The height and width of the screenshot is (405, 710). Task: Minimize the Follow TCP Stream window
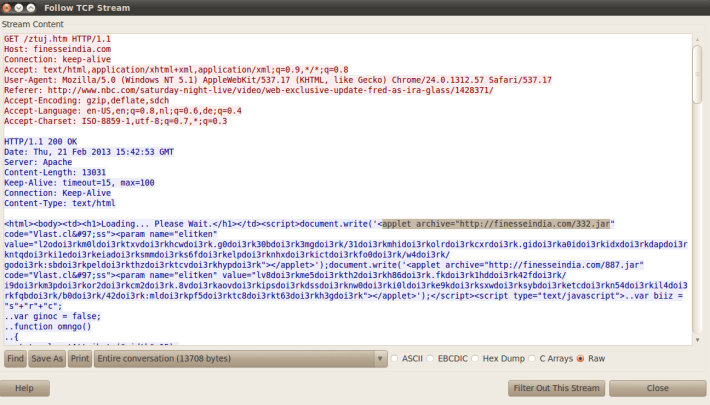[19, 8]
